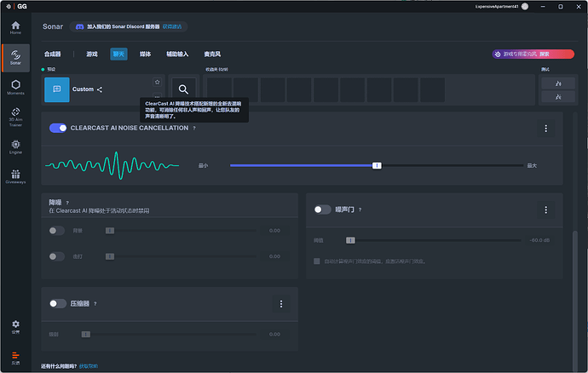Open the Giveaways section
The width and height of the screenshot is (588, 373).
[x=15, y=176]
